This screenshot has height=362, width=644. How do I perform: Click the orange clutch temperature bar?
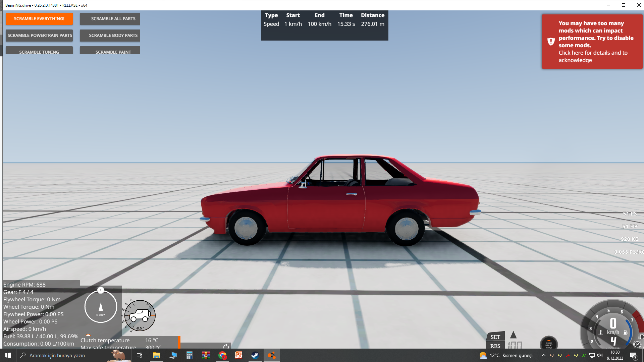click(x=179, y=342)
